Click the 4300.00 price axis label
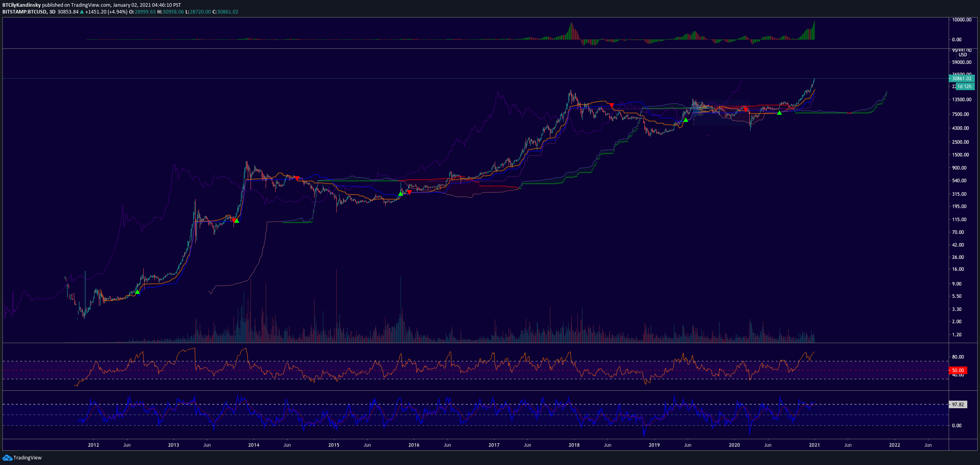The image size is (980, 465). point(961,128)
